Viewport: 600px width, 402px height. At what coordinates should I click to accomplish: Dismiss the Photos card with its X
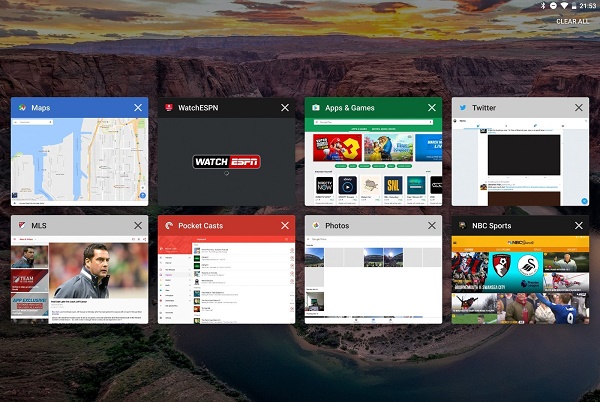(x=432, y=226)
